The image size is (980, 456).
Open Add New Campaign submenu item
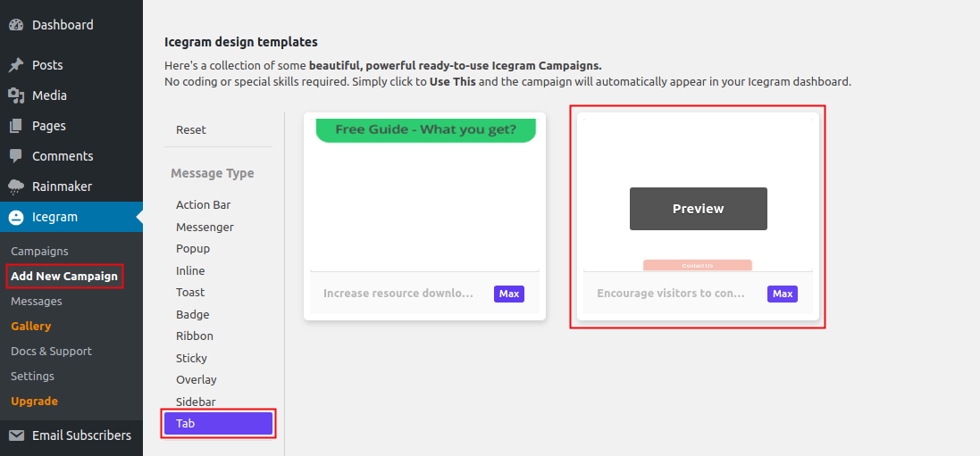(64, 276)
